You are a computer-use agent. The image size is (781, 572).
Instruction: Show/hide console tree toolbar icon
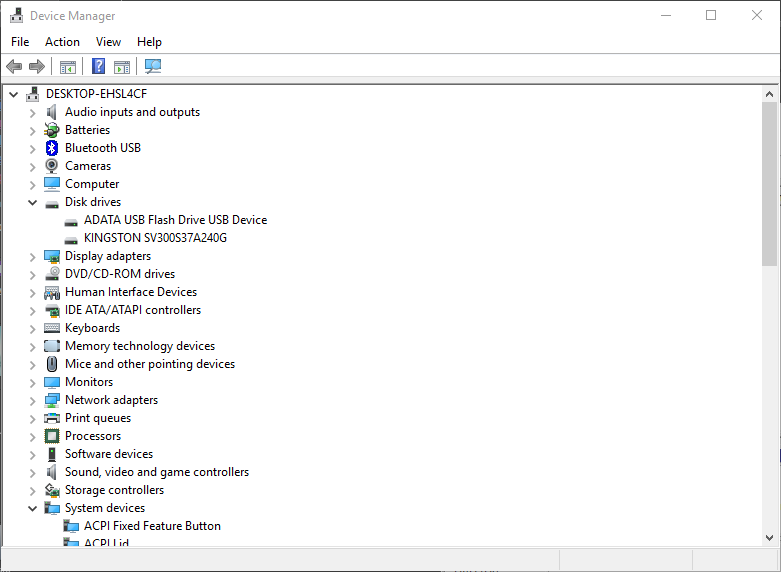click(68, 66)
